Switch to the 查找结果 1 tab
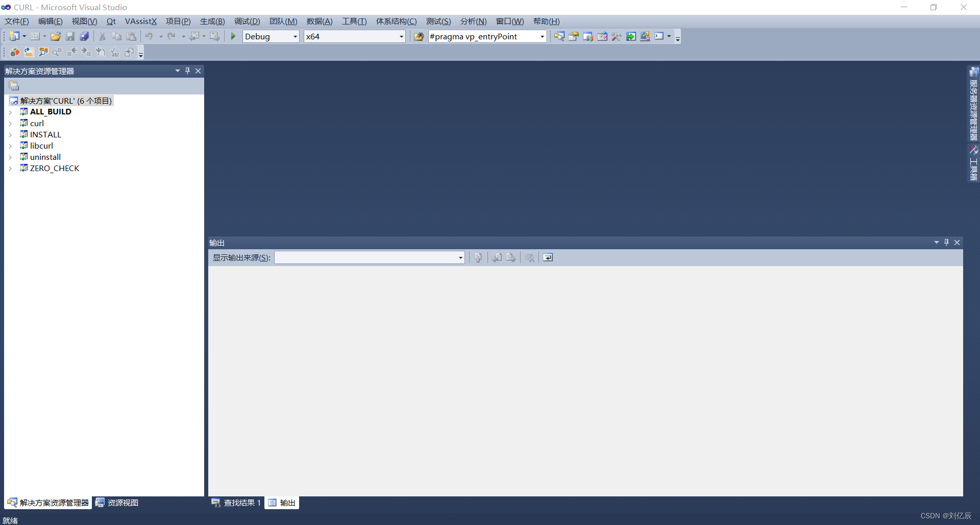980x525 pixels. [236, 503]
